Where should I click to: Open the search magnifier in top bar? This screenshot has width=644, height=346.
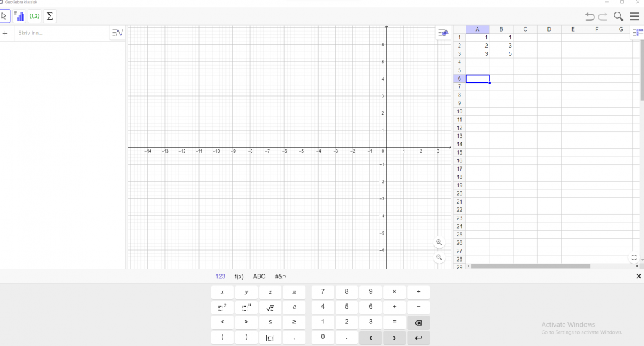[x=618, y=17]
